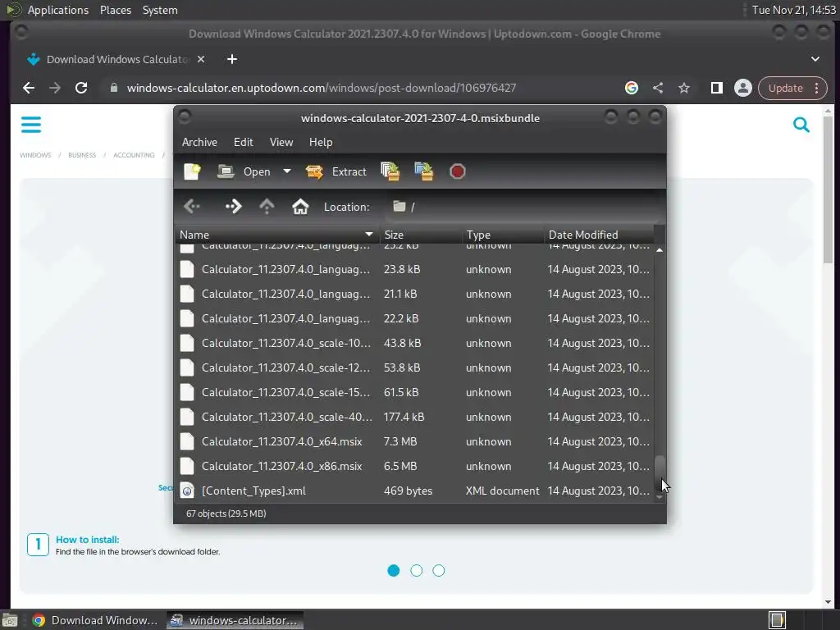
Task: Open the Archive menu
Action: tap(199, 142)
